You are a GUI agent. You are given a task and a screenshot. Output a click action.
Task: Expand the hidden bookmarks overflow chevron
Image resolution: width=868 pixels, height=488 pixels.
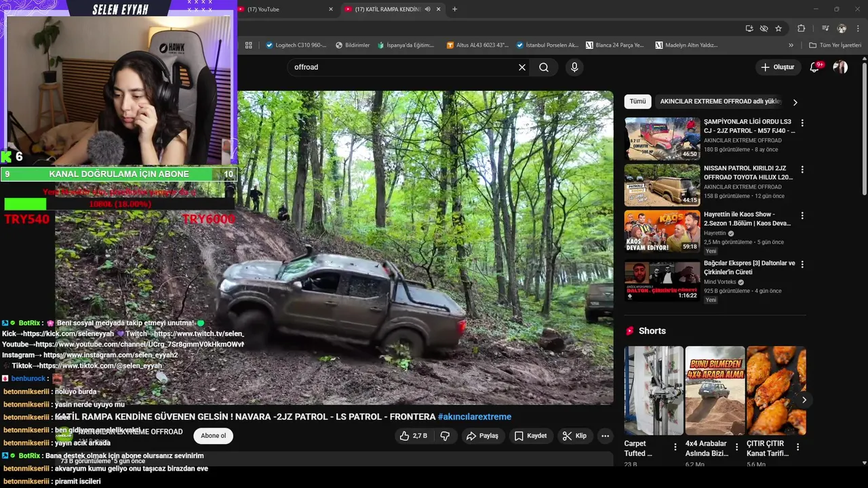pyautogui.click(x=791, y=45)
